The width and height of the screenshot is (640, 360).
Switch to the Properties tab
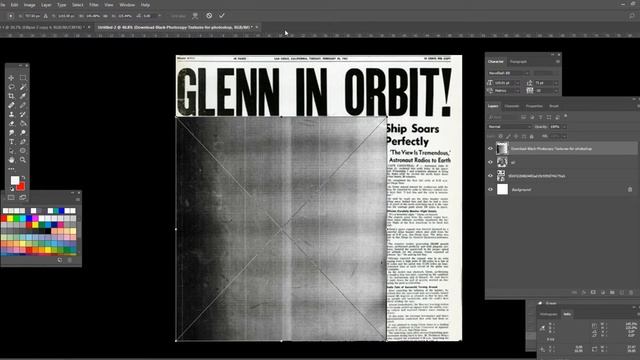[x=534, y=106]
